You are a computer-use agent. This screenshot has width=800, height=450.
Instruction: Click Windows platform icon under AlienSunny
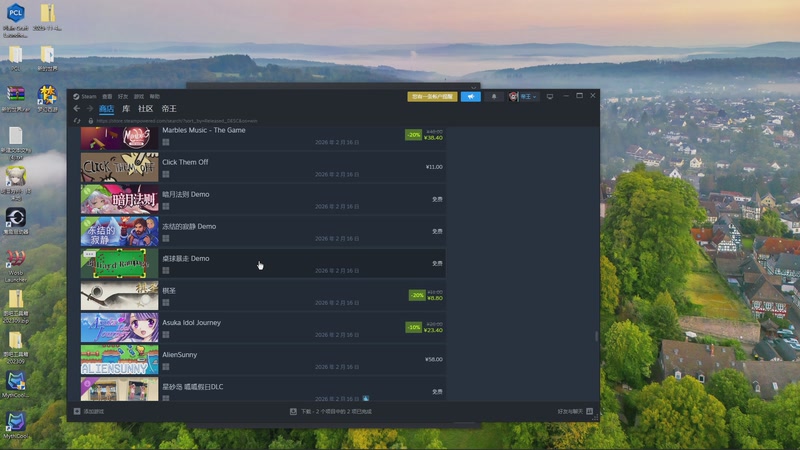(x=166, y=367)
